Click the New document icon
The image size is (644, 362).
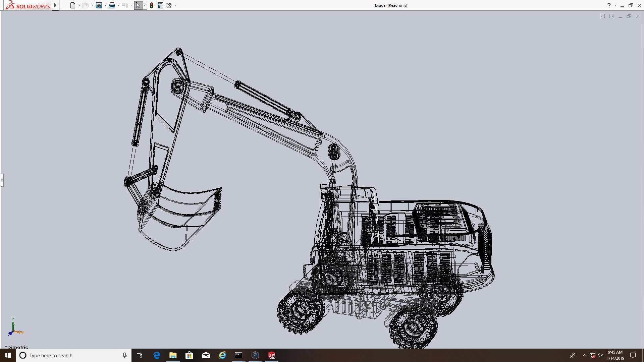pyautogui.click(x=72, y=5)
